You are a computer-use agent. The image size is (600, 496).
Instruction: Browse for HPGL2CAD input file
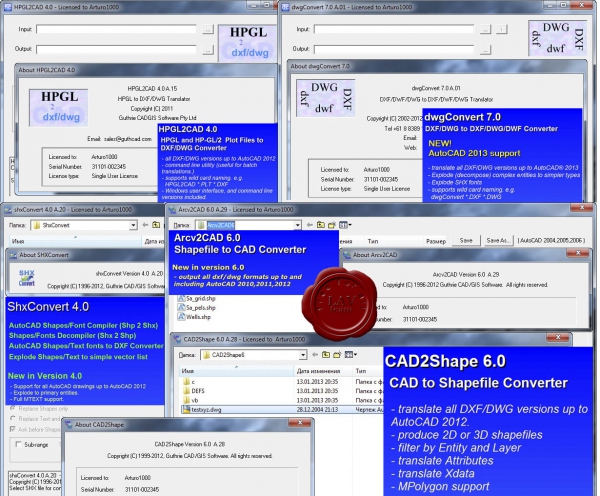click(208, 29)
